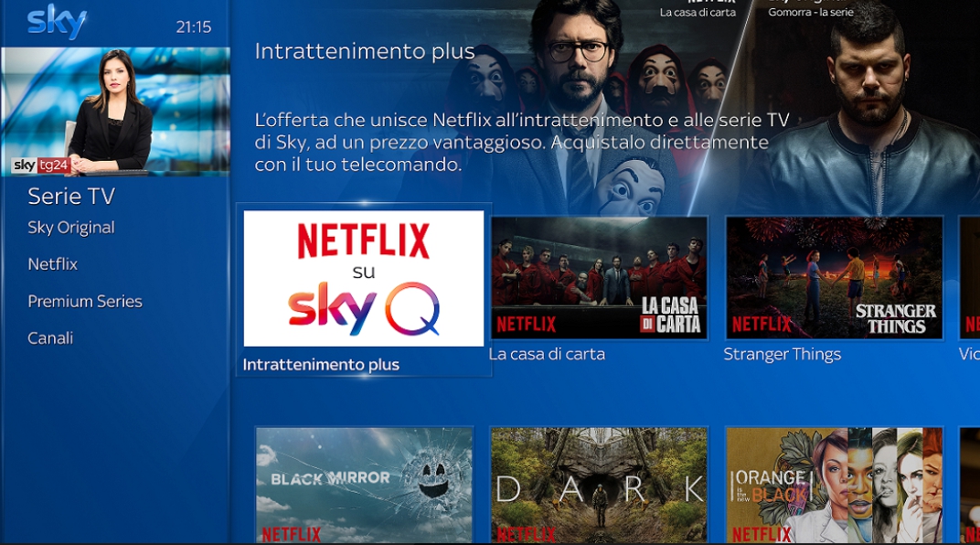
Task: Open the Canali menu item
Action: [x=50, y=338]
